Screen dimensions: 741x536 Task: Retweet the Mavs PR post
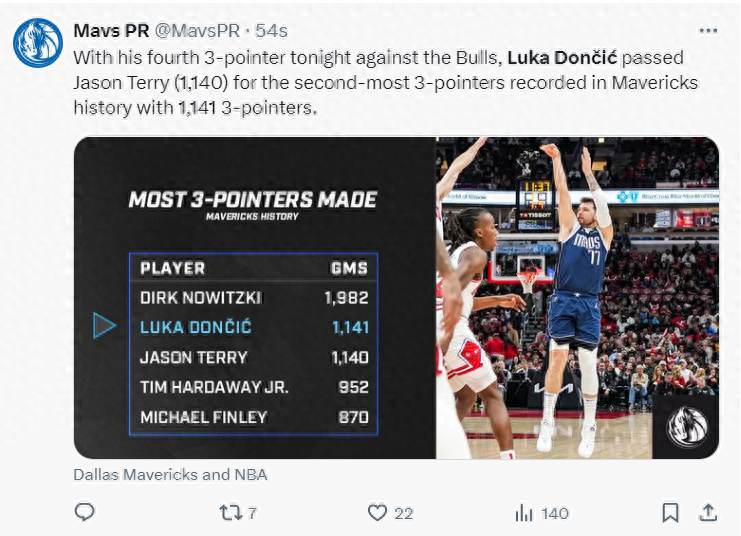coord(231,513)
